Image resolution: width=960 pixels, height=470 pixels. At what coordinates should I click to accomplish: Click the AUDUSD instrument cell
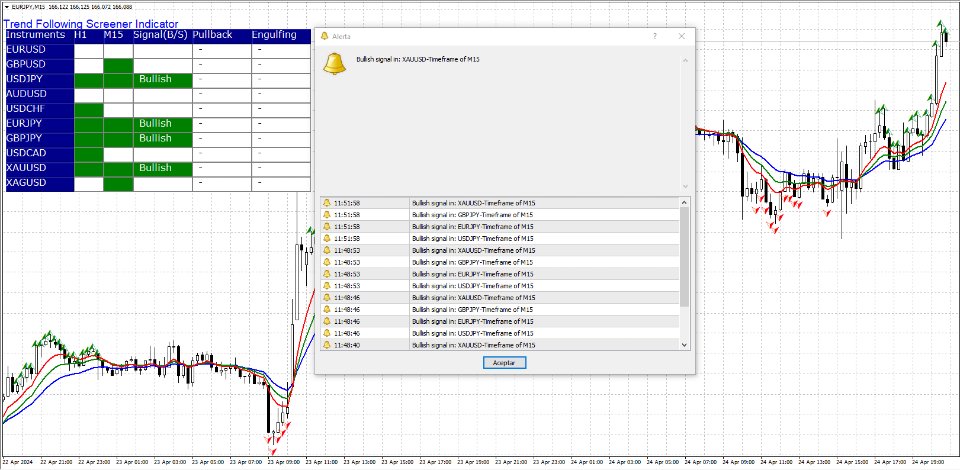pyautogui.click(x=40, y=94)
